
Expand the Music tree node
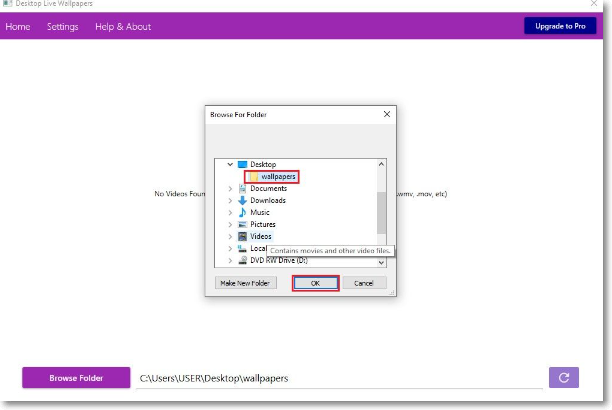(230, 213)
